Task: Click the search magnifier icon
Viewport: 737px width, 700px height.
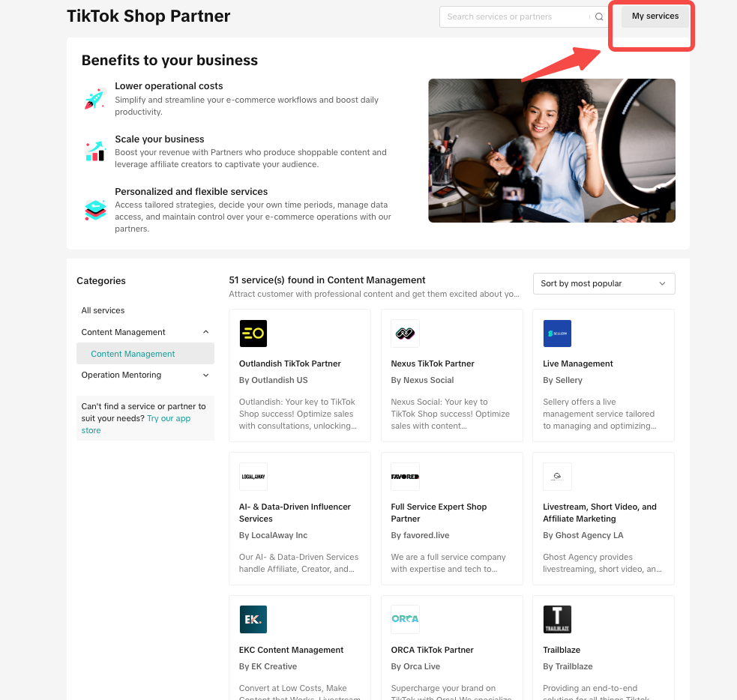Action: click(599, 16)
